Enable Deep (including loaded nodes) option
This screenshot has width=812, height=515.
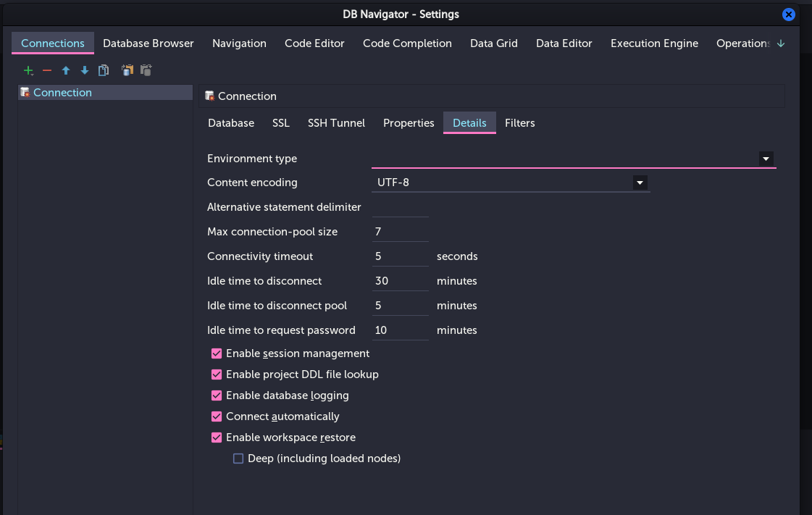[x=238, y=459]
